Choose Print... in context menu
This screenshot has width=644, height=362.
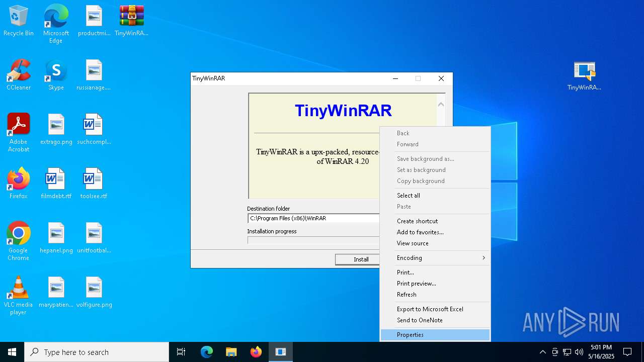[x=435, y=273]
